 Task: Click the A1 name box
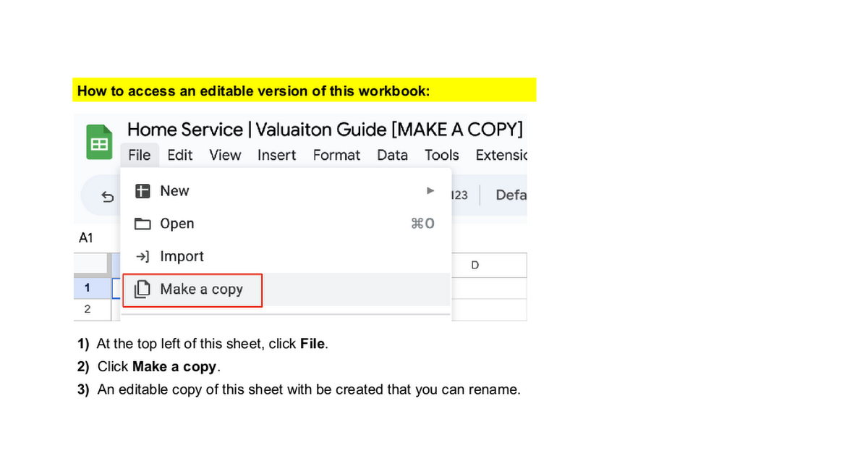pyautogui.click(x=86, y=238)
